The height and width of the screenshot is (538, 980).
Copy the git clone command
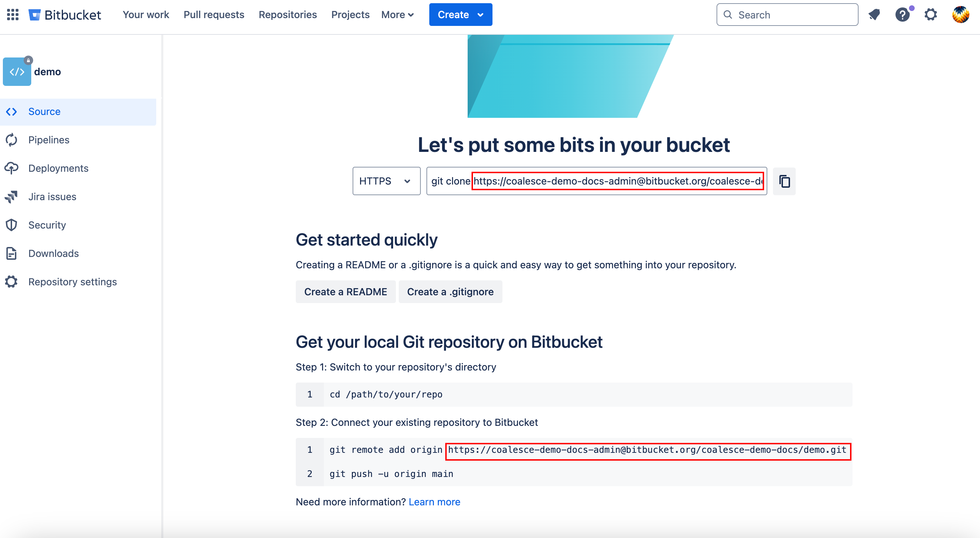784,181
